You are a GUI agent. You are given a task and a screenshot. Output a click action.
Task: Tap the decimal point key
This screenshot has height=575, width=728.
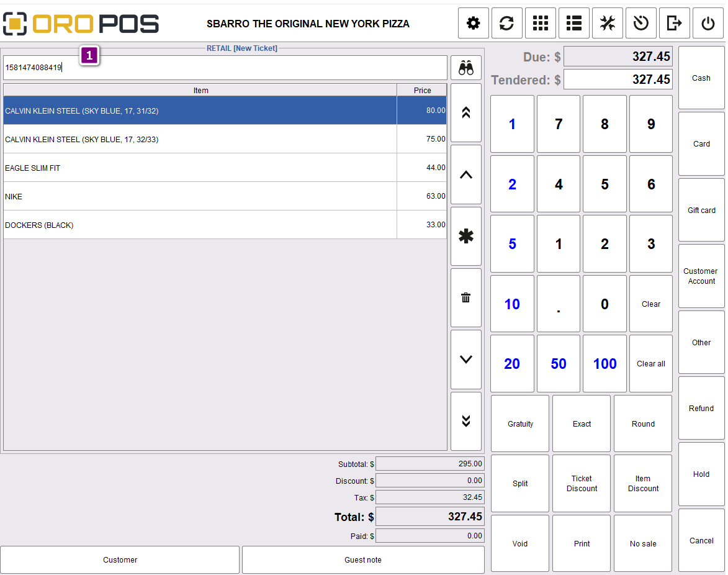click(x=559, y=304)
